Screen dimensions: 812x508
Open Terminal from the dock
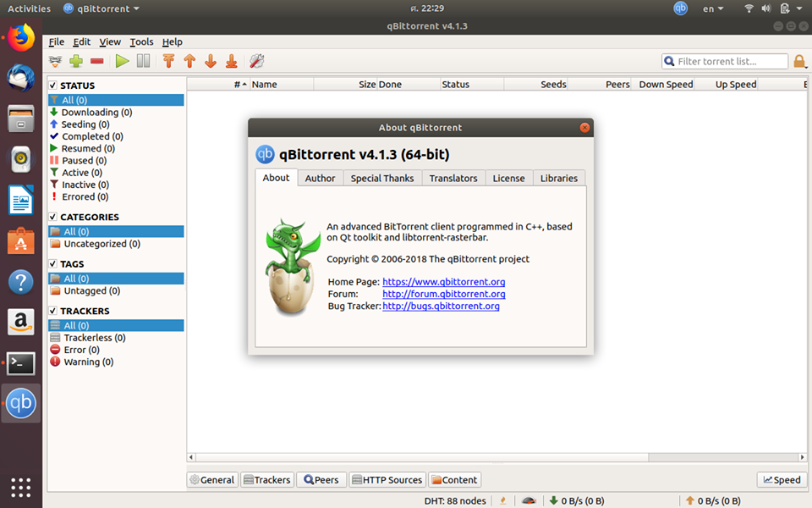20,363
